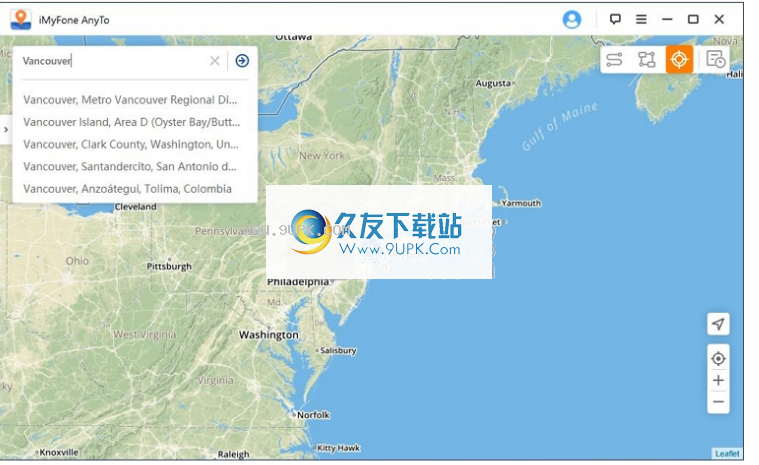Viewport: 759px width, 465px height.
Task: Click the Raleigh label on the map
Action: 233,454
